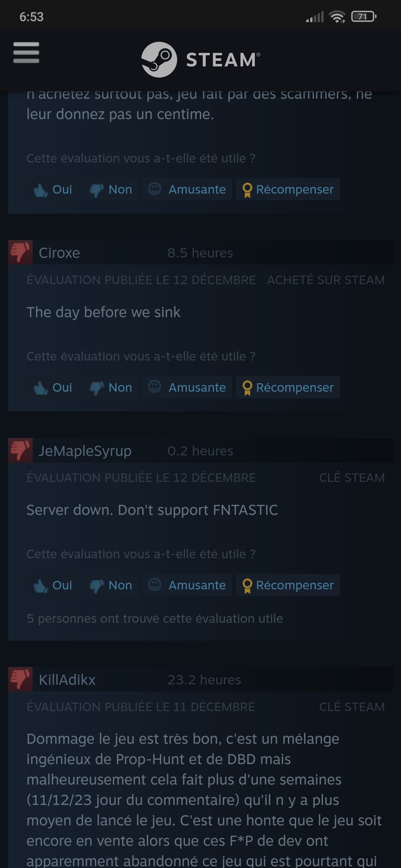401x868 pixels.
Task: Vote Non on JeMapleSyrup's review
Action: (110, 585)
